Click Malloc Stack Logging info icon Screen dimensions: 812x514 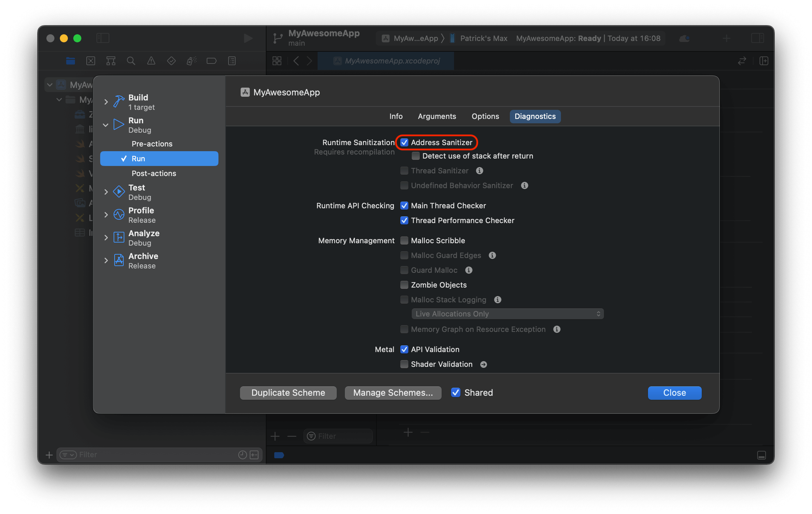coord(498,300)
